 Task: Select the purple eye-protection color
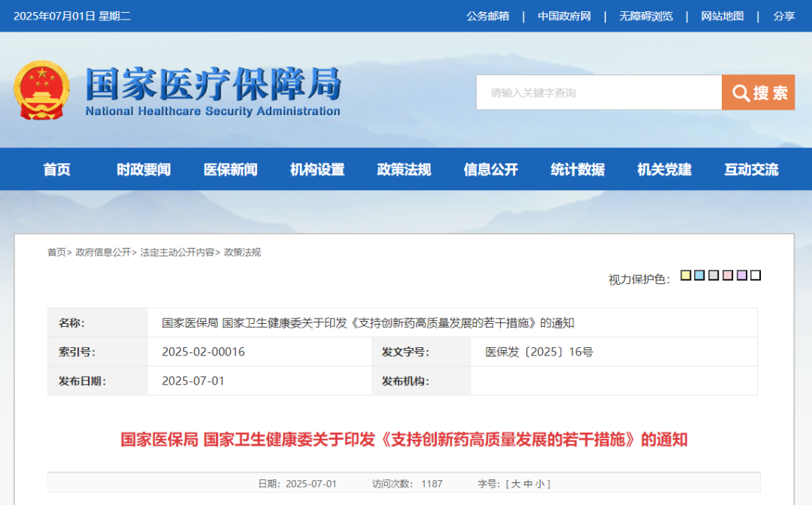741,275
